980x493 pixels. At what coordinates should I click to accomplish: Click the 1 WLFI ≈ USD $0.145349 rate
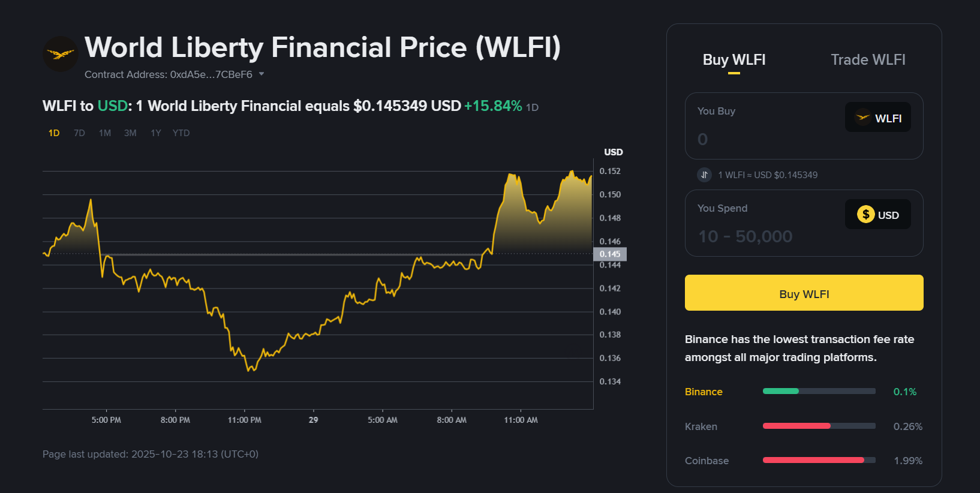click(768, 175)
